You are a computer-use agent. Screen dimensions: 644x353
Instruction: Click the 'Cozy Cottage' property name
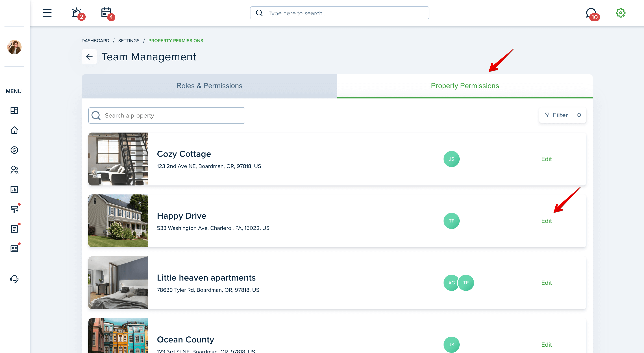(x=184, y=154)
